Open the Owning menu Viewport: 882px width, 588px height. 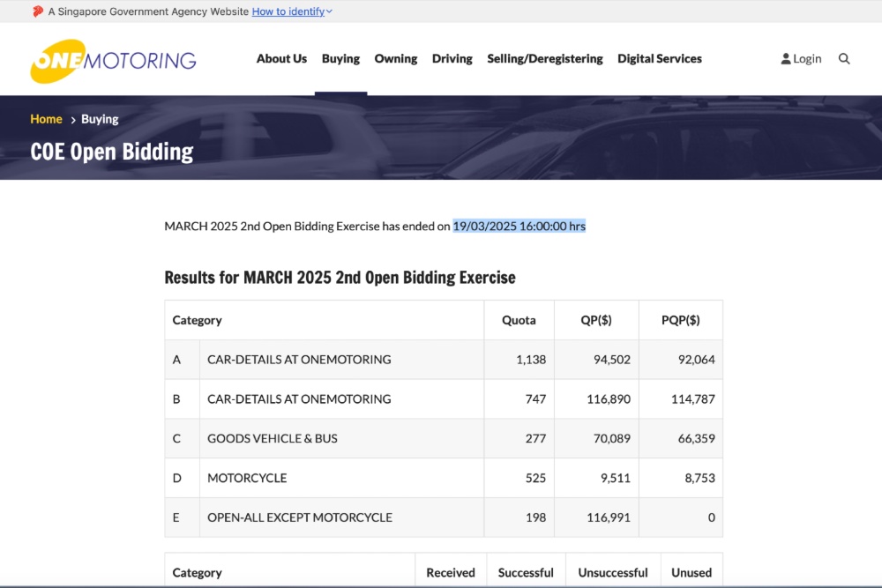pos(396,59)
